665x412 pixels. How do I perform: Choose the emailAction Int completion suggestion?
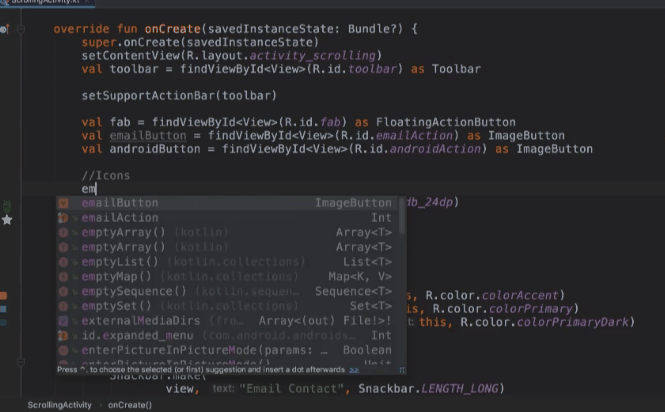pyautogui.click(x=227, y=218)
